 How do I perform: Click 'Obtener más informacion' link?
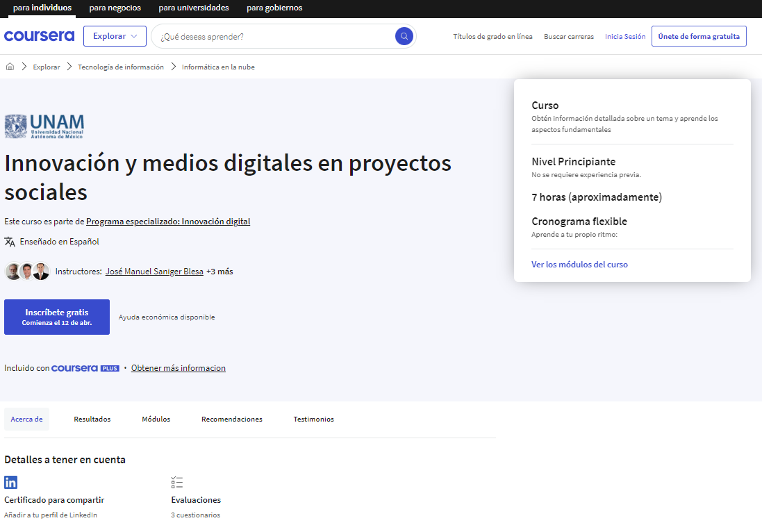tap(179, 368)
